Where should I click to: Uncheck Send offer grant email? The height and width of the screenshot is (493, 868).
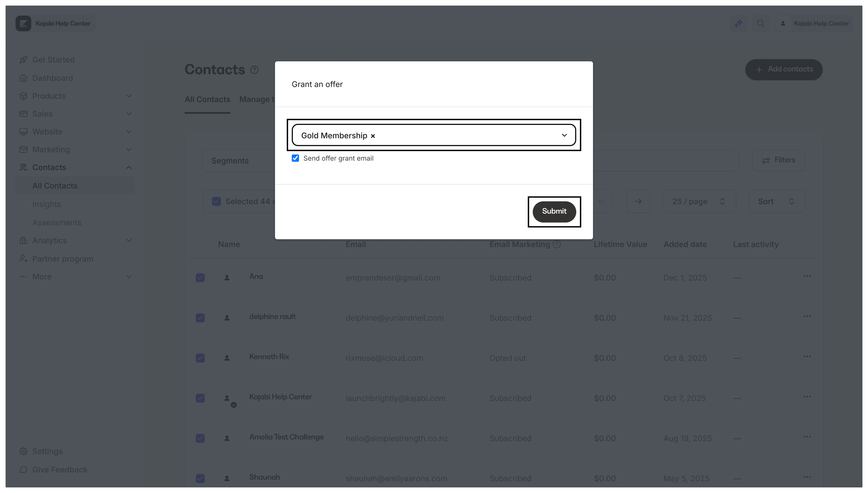click(295, 158)
